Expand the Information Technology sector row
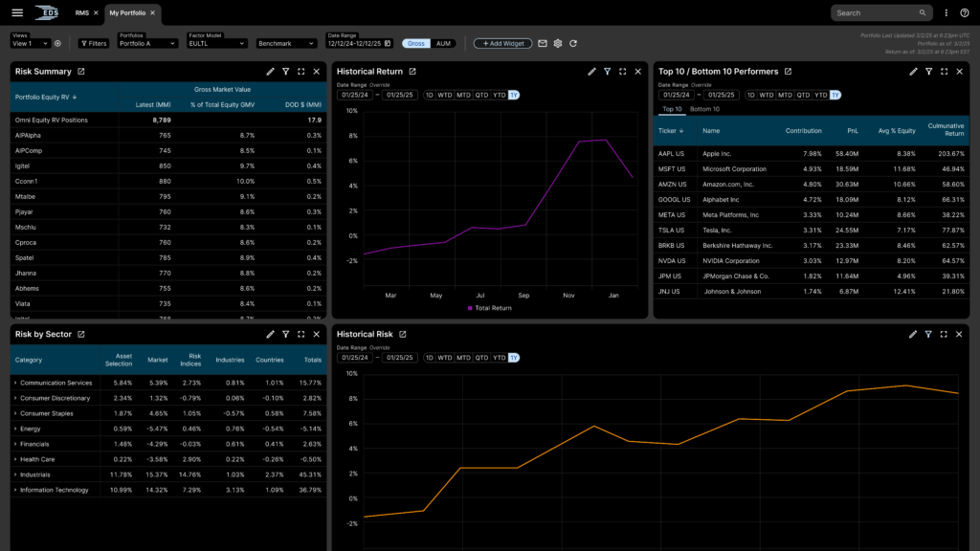 coord(15,491)
